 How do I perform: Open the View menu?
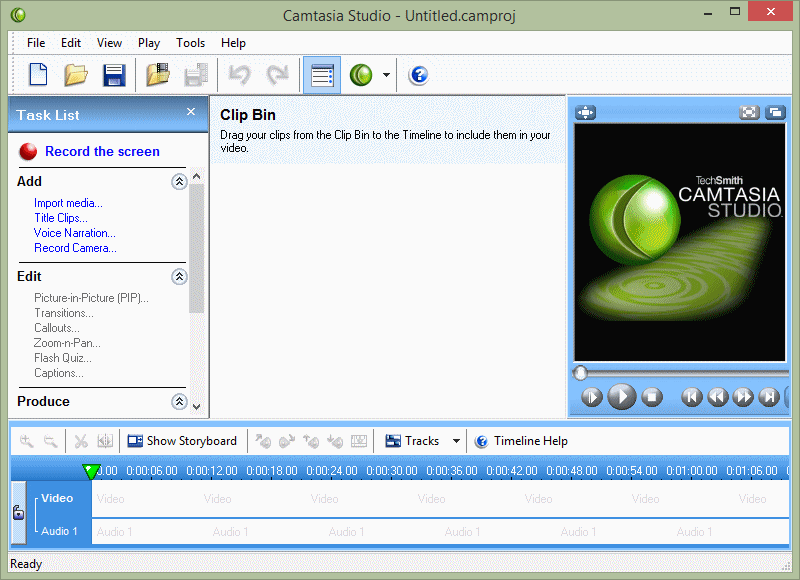tap(109, 43)
